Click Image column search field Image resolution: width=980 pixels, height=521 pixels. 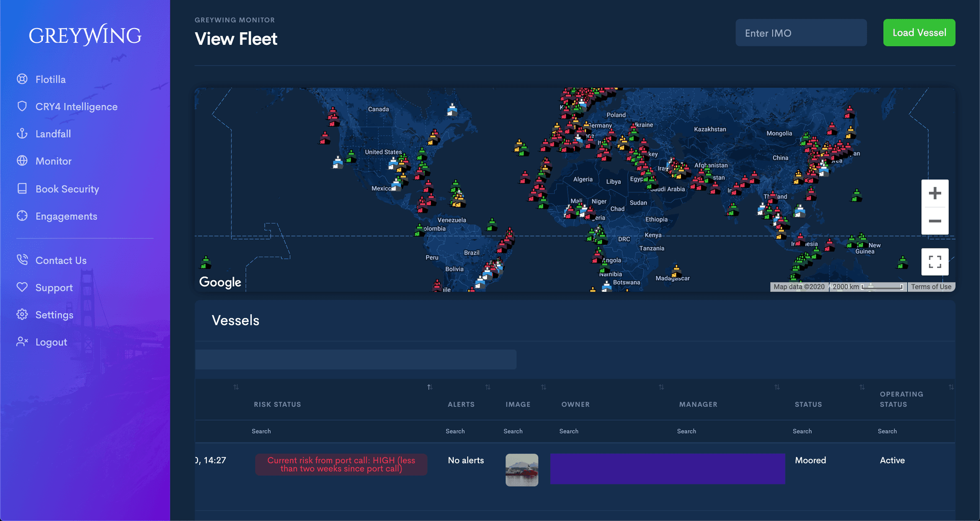click(x=523, y=431)
